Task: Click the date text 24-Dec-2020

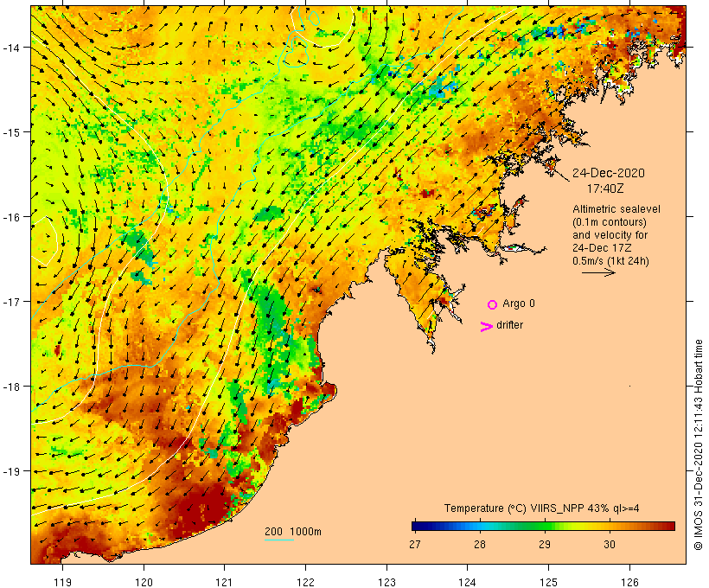Action: coord(609,173)
